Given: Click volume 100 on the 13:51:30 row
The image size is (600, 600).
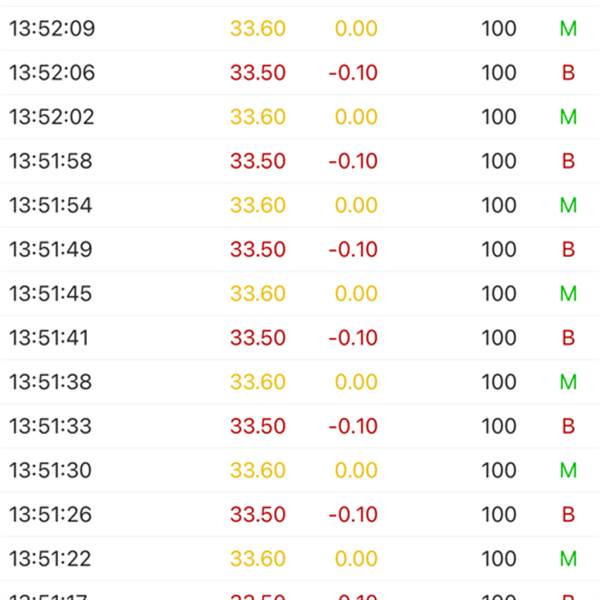Looking at the screenshot, I should click(x=499, y=470).
